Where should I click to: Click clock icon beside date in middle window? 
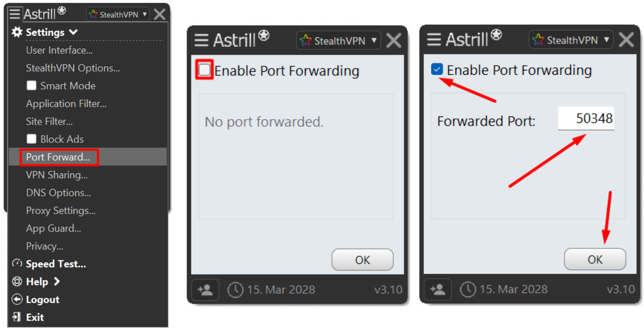pyautogui.click(x=235, y=290)
